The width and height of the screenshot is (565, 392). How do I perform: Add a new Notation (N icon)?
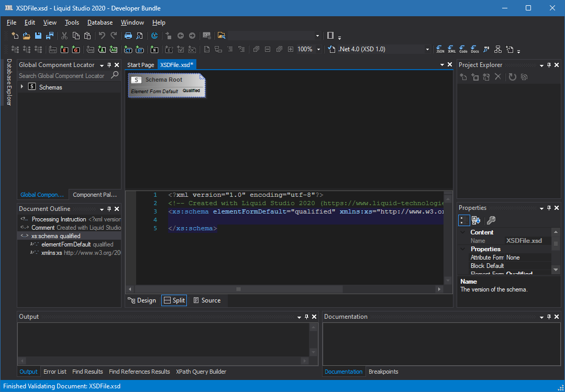tap(154, 49)
